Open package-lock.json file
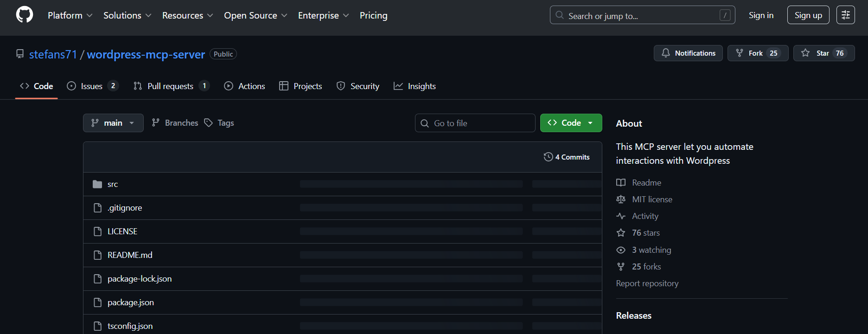The height and width of the screenshot is (334, 868). point(140,279)
